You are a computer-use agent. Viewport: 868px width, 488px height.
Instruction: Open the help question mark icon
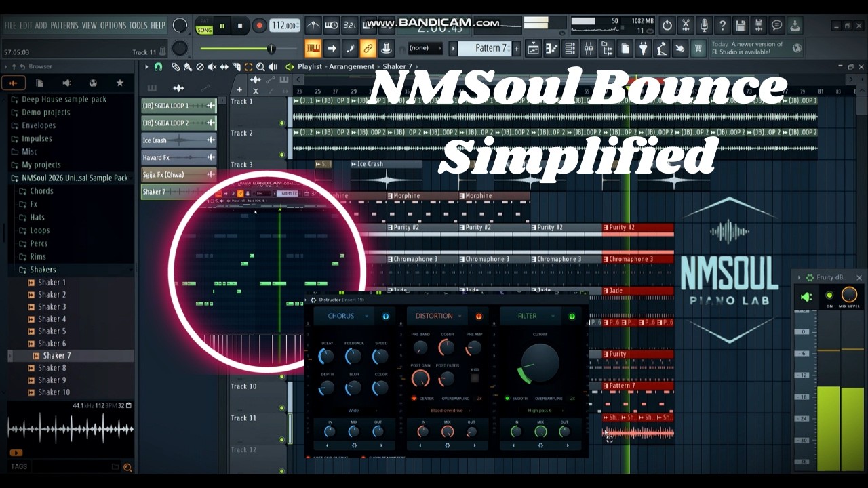[x=722, y=25]
